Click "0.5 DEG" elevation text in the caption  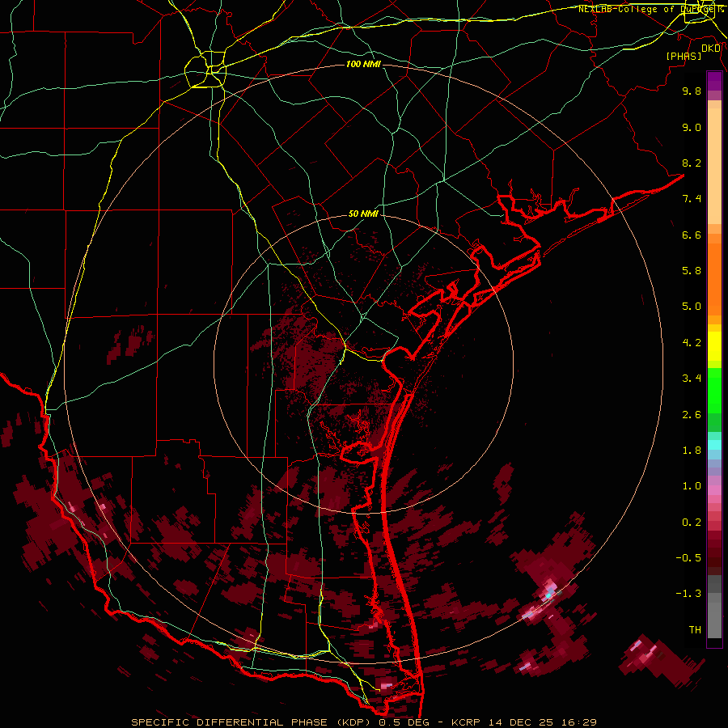403,722
